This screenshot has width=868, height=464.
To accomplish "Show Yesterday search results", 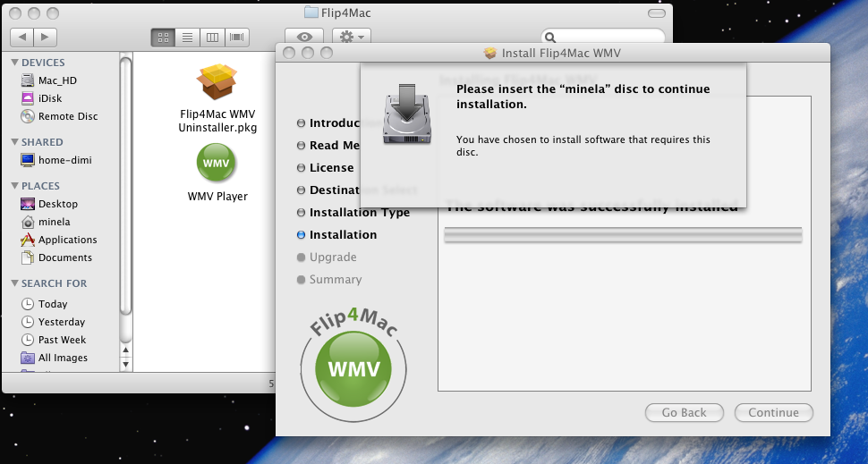I will [62, 322].
